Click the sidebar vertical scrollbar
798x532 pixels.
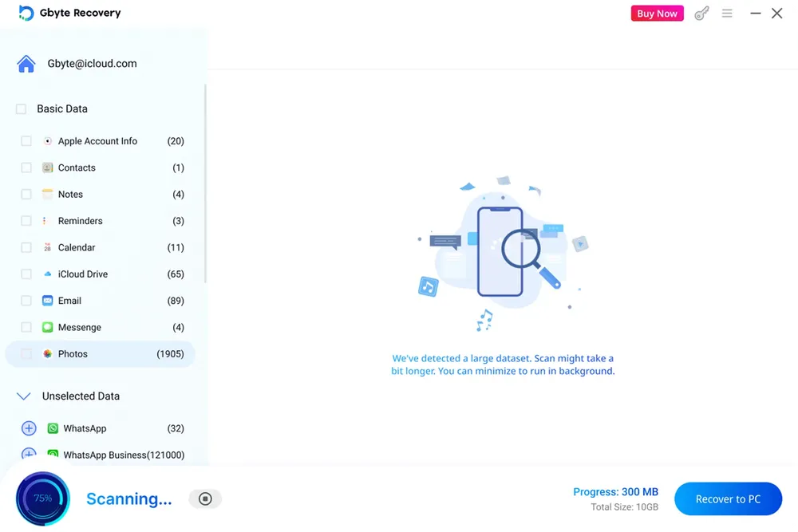[205, 183]
